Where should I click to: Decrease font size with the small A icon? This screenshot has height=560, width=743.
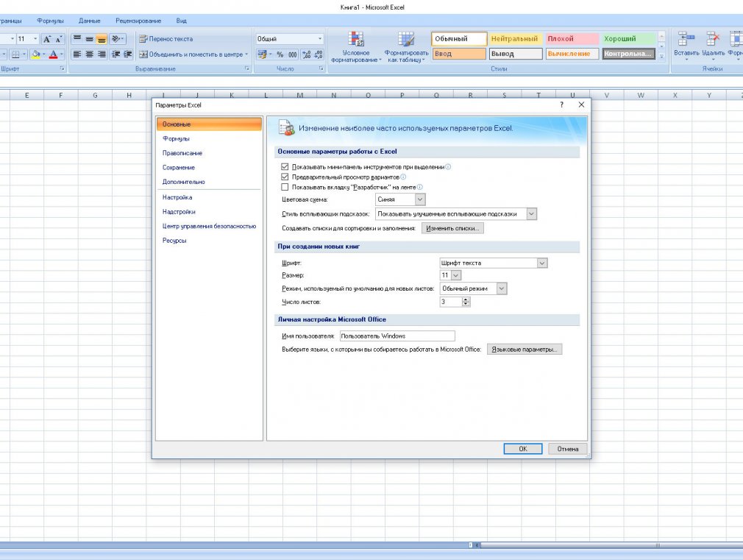tap(59, 39)
